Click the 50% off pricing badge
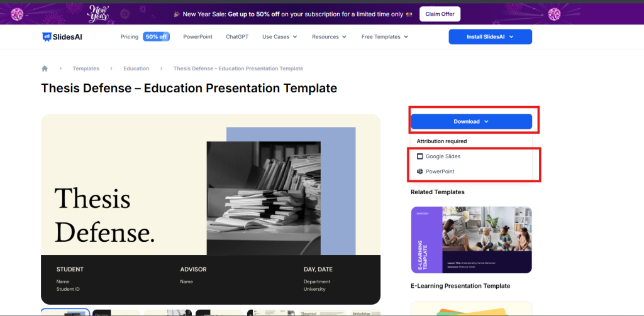 pyautogui.click(x=156, y=37)
